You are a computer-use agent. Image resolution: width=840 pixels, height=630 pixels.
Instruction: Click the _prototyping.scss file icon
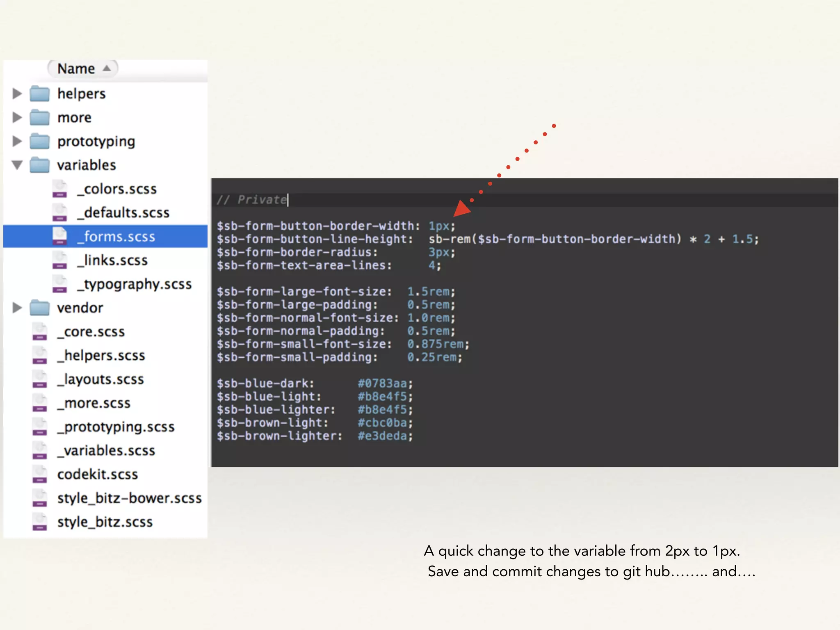click(x=40, y=427)
